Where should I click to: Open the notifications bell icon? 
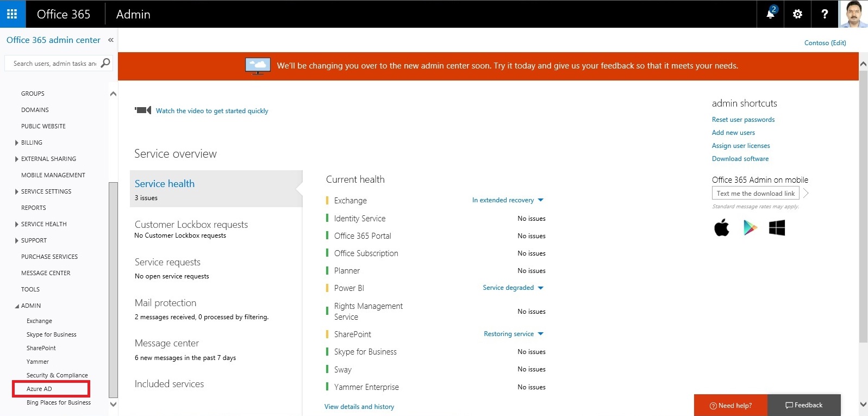[770, 14]
